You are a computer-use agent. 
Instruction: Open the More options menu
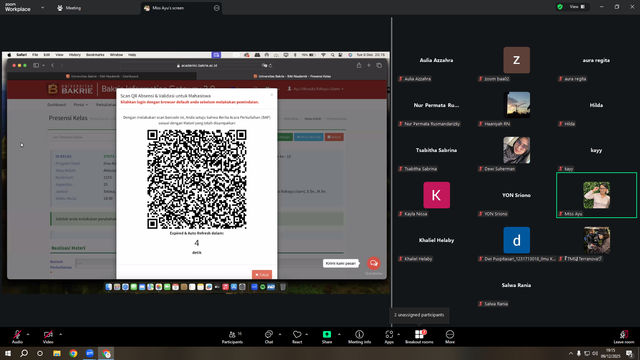click(450, 337)
